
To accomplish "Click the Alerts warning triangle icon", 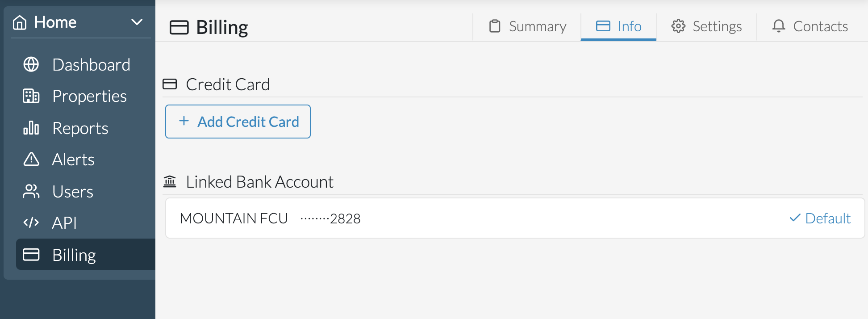I will pyautogui.click(x=31, y=159).
